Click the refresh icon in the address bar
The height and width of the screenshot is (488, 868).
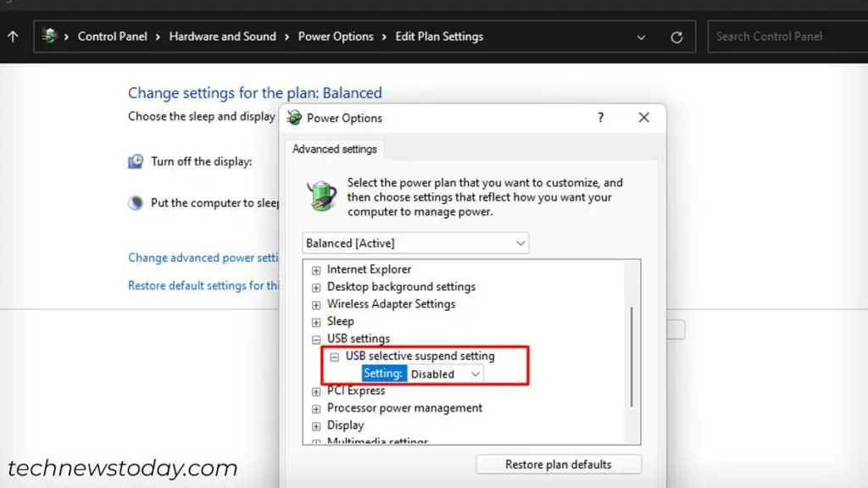[676, 36]
